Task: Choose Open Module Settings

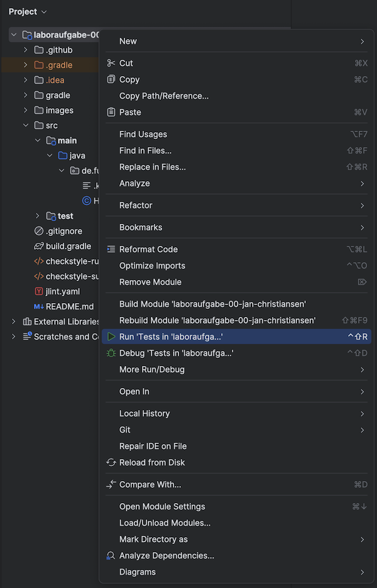Action: coord(162,507)
